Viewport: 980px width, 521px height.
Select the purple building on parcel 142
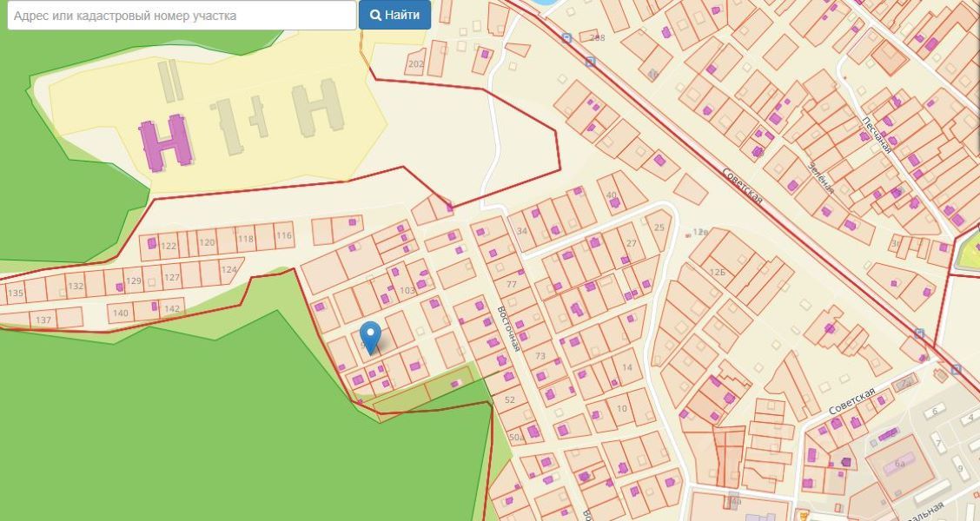coord(156,306)
